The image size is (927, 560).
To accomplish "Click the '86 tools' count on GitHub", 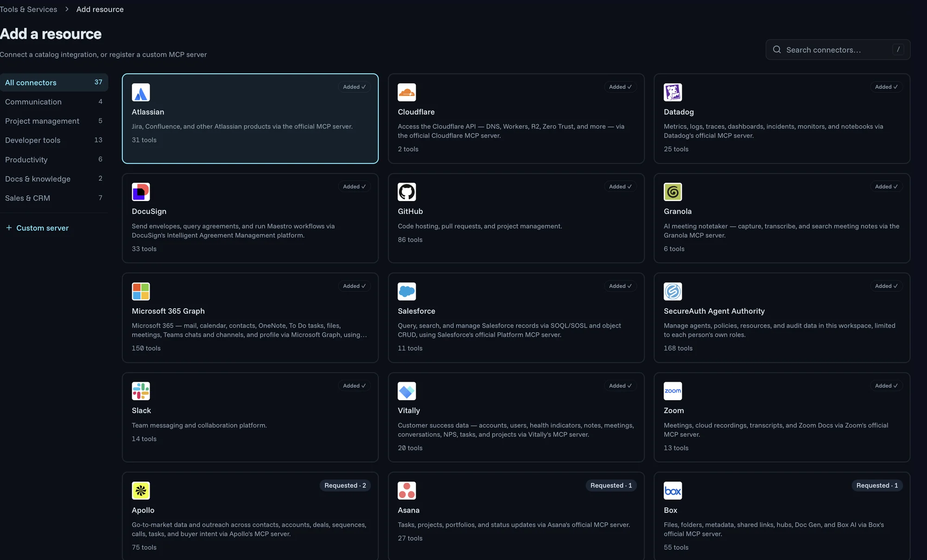I will [x=410, y=239].
